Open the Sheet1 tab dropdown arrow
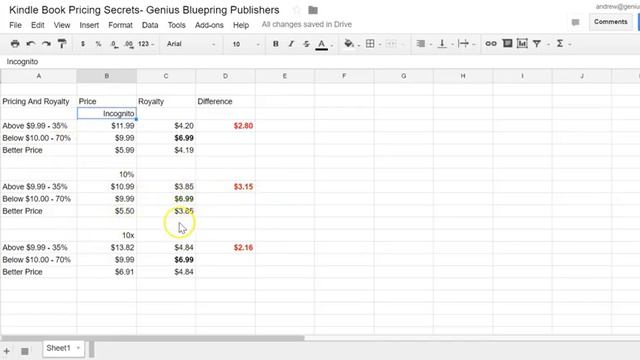This screenshot has width=640, height=360. click(78, 348)
